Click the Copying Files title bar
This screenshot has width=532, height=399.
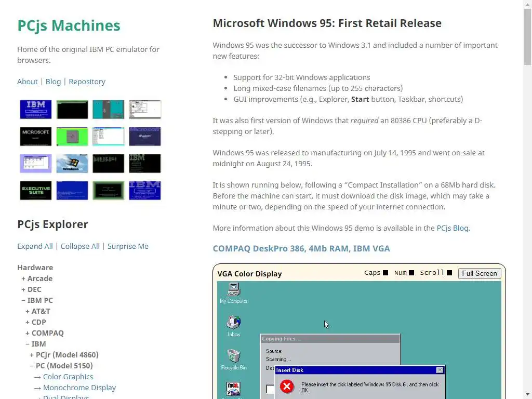tap(330, 339)
